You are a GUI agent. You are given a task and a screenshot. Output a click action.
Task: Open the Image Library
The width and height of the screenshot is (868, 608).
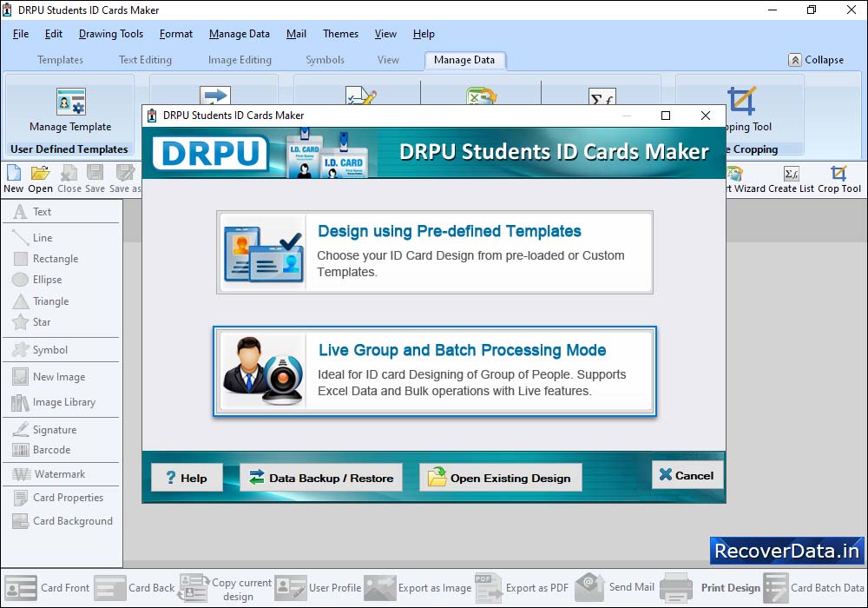(x=53, y=402)
